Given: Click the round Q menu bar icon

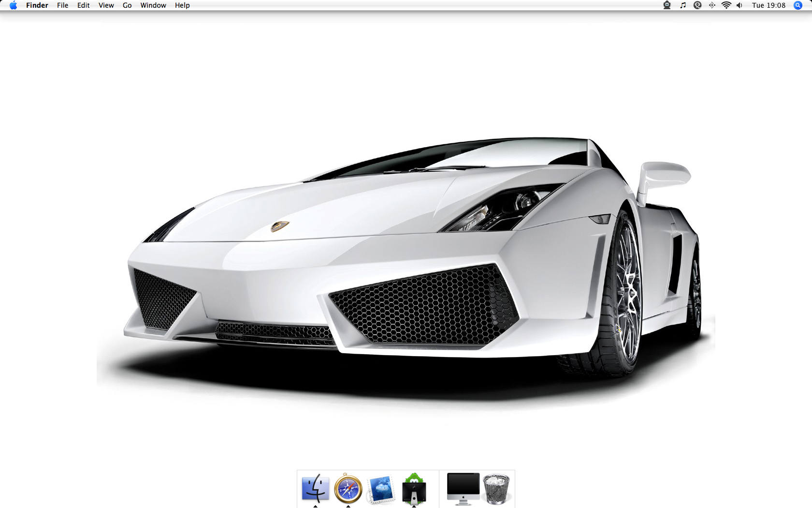Looking at the screenshot, I should pyautogui.click(x=697, y=5).
